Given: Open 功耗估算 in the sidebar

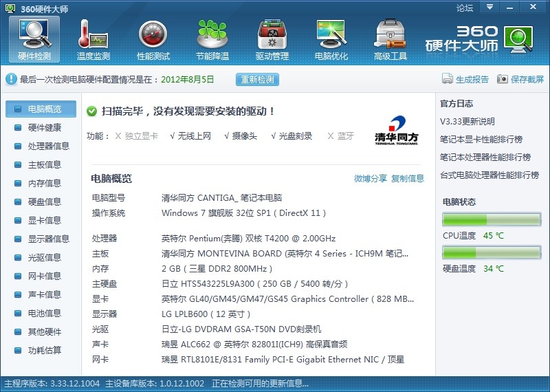Looking at the screenshot, I should point(44,350).
